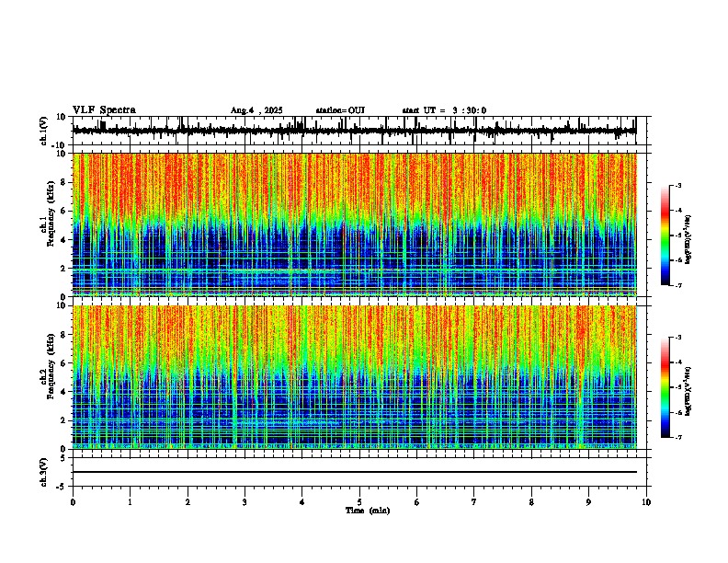Click the '-3' value atop ch.1 colorbar
The height and width of the screenshot is (563, 728).
coord(678,185)
